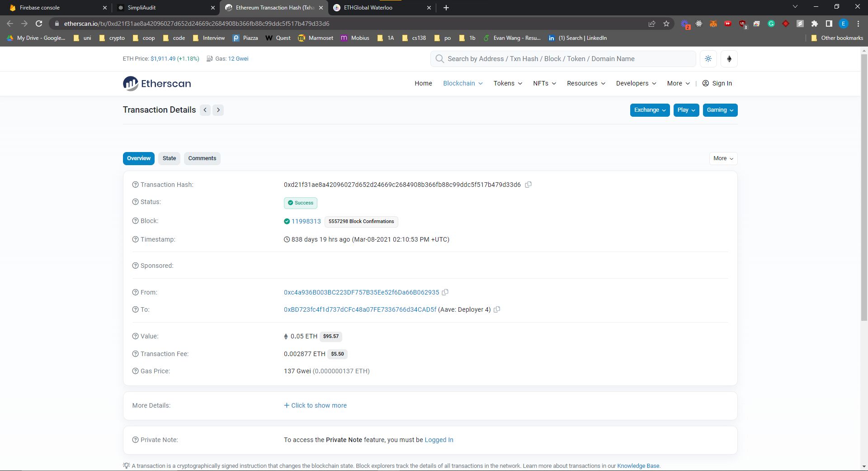Close the Ethereum Transaction Hash tab

(321, 8)
